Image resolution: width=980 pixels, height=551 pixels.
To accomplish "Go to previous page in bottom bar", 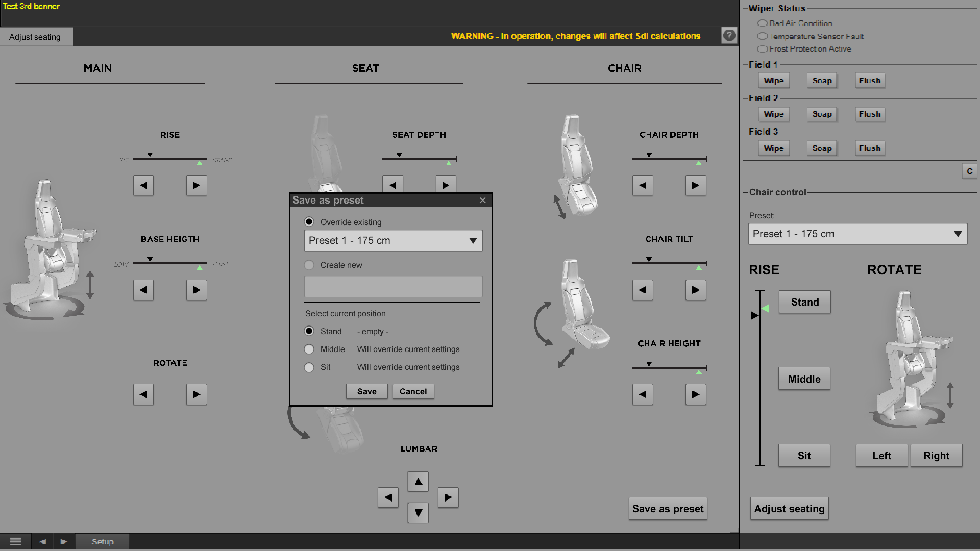I will [x=42, y=542].
